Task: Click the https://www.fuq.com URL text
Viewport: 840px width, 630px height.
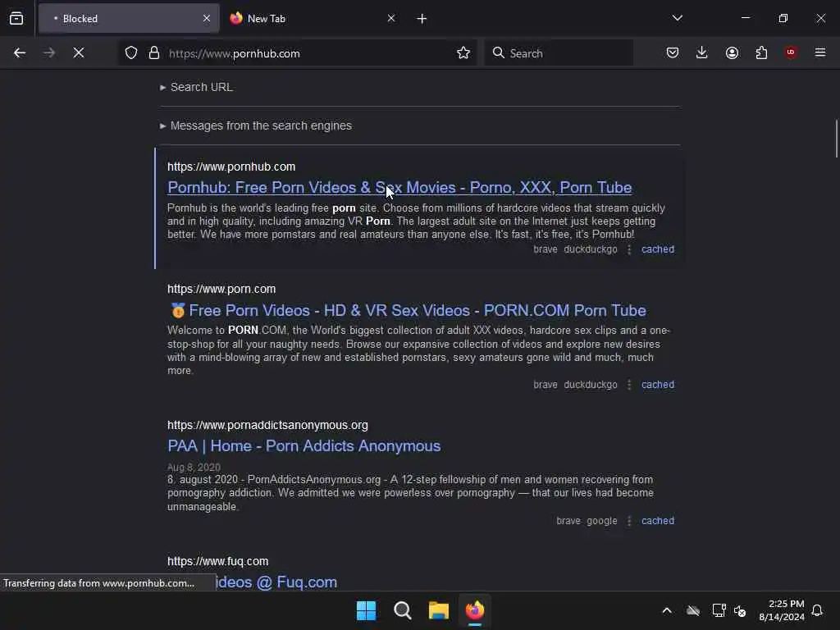Action: tap(217, 561)
